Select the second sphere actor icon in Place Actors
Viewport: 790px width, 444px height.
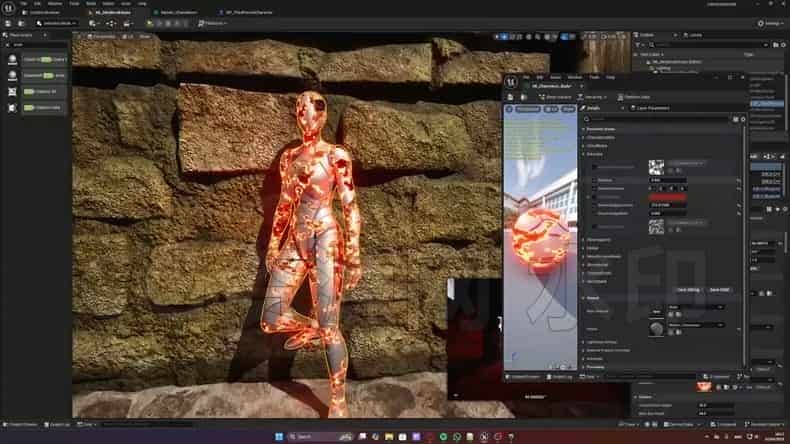pyautogui.click(x=13, y=76)
